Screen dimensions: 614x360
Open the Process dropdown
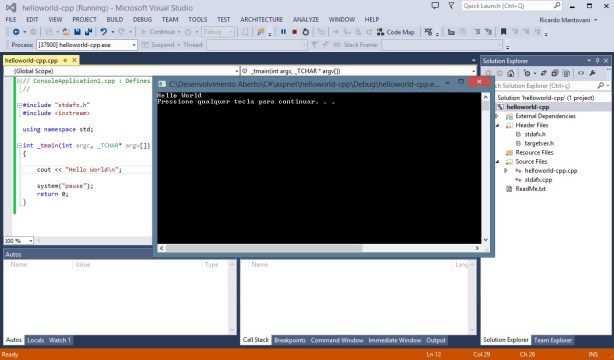point(134,45)
